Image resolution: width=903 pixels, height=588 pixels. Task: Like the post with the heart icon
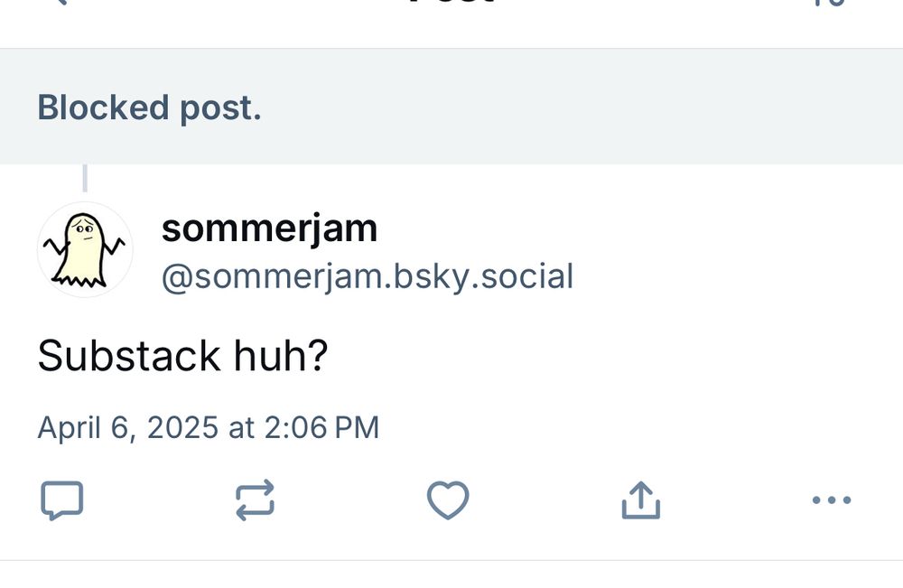click(x=448, y=500)
